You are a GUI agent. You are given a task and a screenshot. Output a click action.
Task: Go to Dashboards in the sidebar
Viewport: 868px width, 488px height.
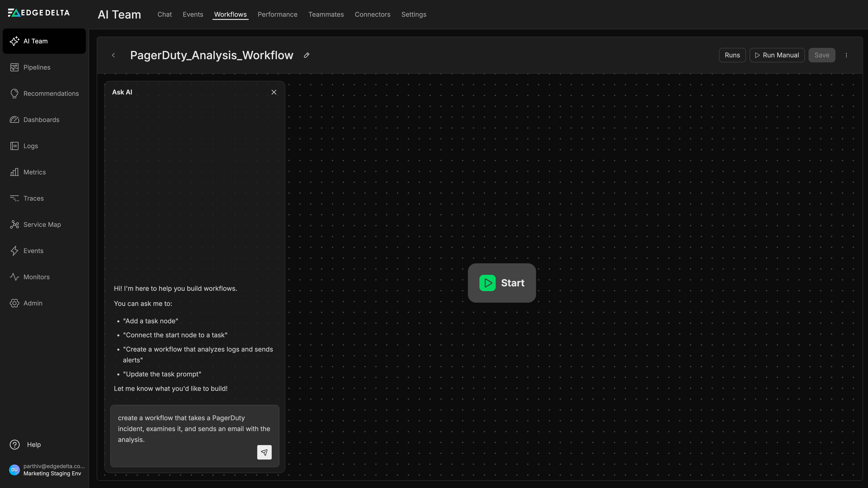point(44,120)
